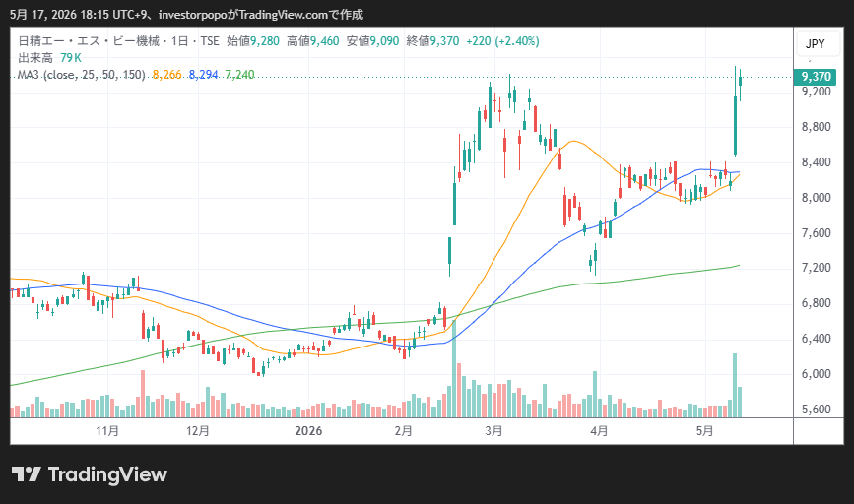854x504 pixels.
Task: Open the JPY currency selector
Action: tap(816, 43)
